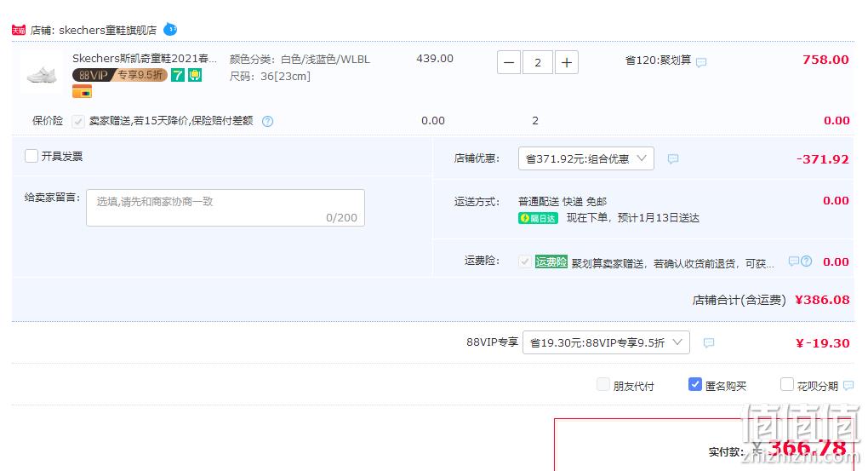Click the quantity field showing 2
This screenshot has width=868, height=471.
pyautogui.click(x=538, y=63)
